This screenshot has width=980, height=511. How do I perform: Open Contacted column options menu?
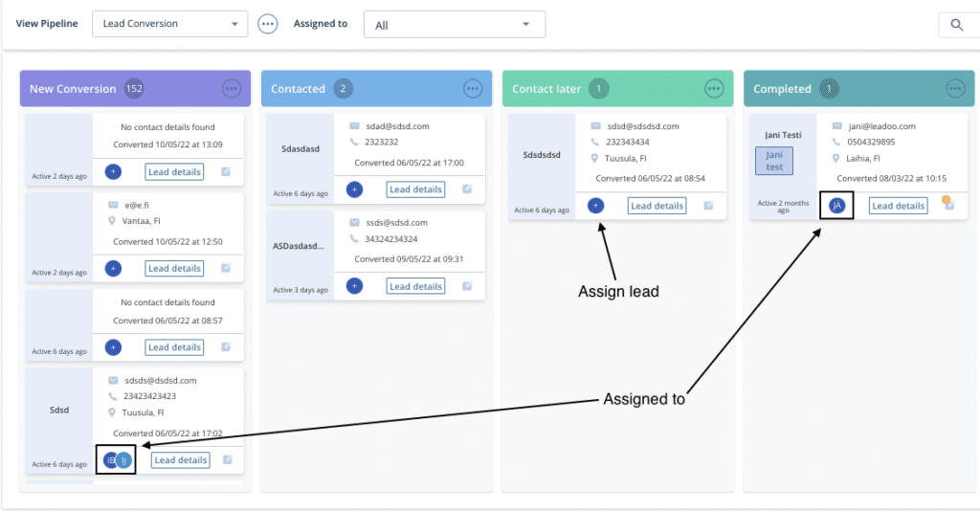point(473,88)
